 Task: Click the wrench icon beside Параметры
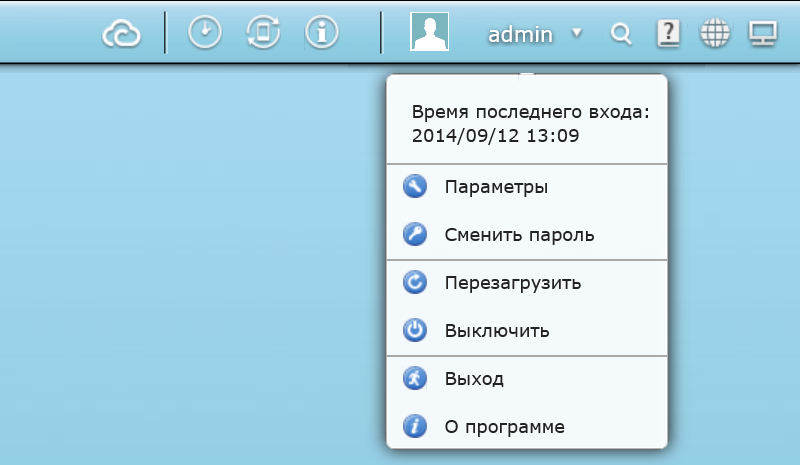(x=415, y=186)
